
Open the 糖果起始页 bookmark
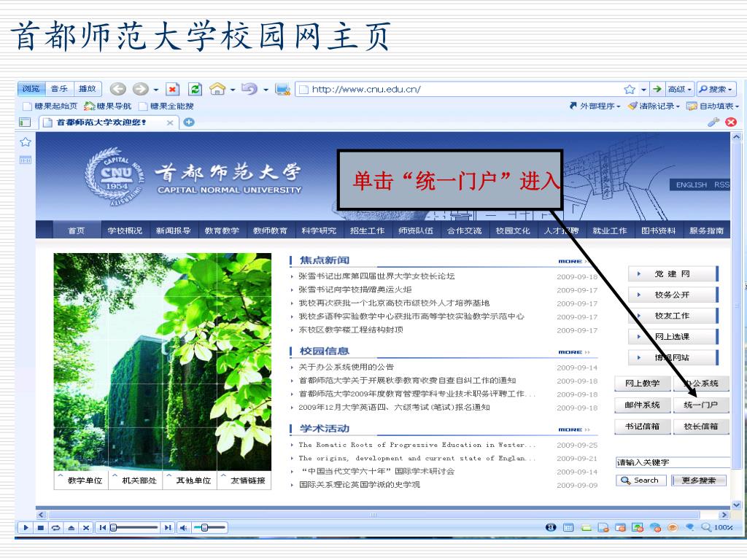click(x=50, y=106)
